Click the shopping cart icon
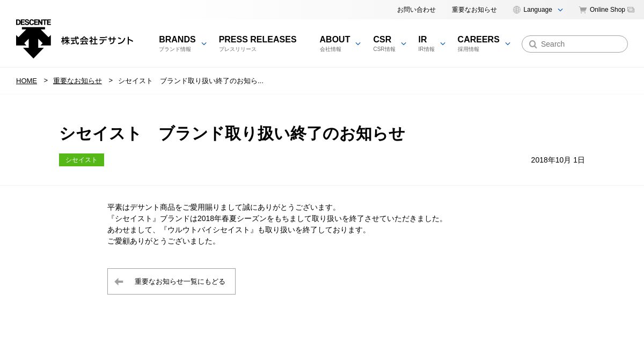The image size is (644, 338). (x=583, y=10)
